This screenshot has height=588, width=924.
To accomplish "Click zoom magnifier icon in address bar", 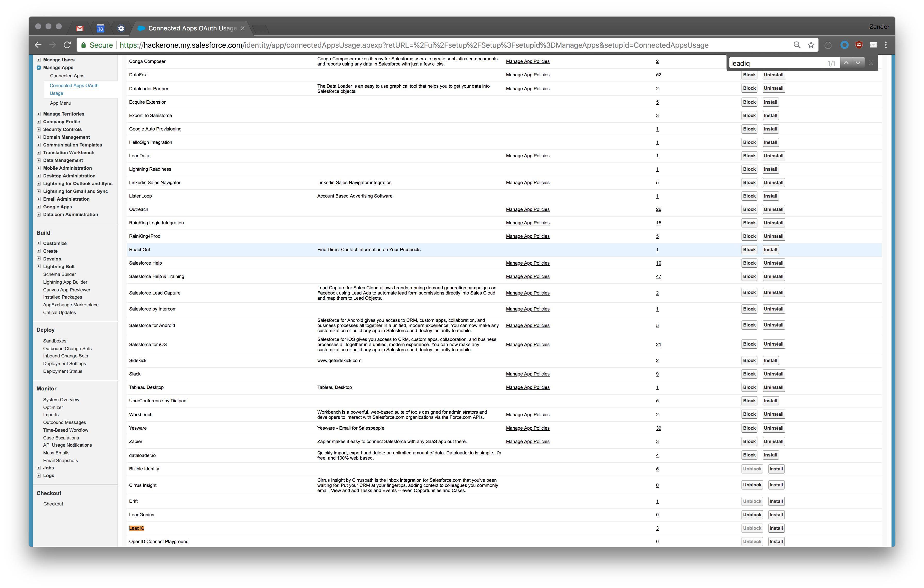I will [797, 45].
